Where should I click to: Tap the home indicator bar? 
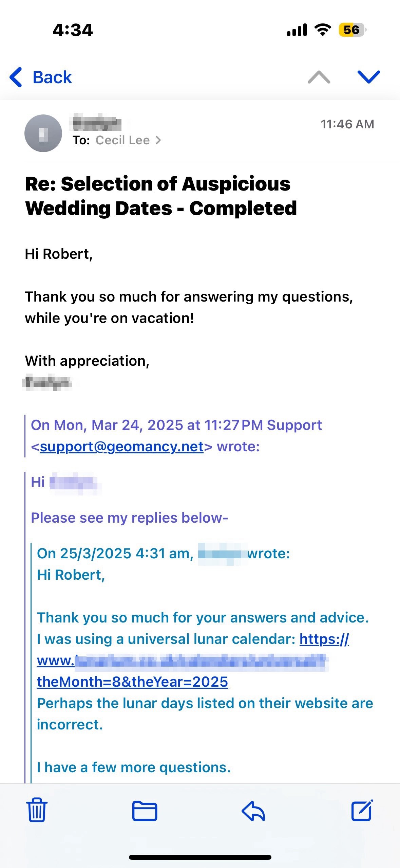pos(200,857)
